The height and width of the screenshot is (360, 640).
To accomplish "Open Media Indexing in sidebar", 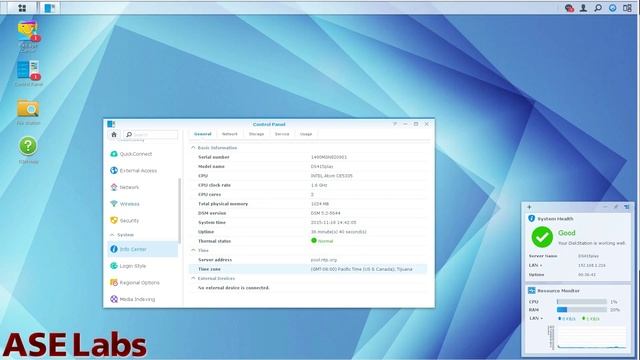I will coord(142,299).
